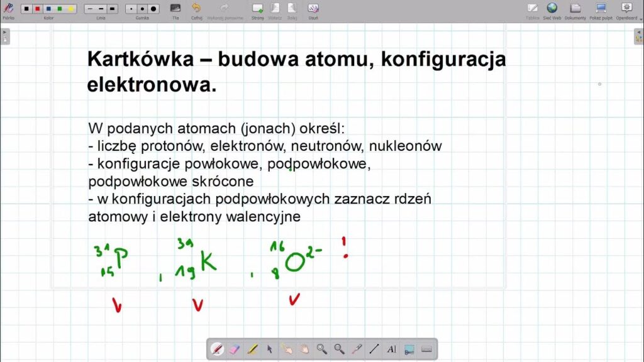Choose the laser pointer tool

[357, 349]
